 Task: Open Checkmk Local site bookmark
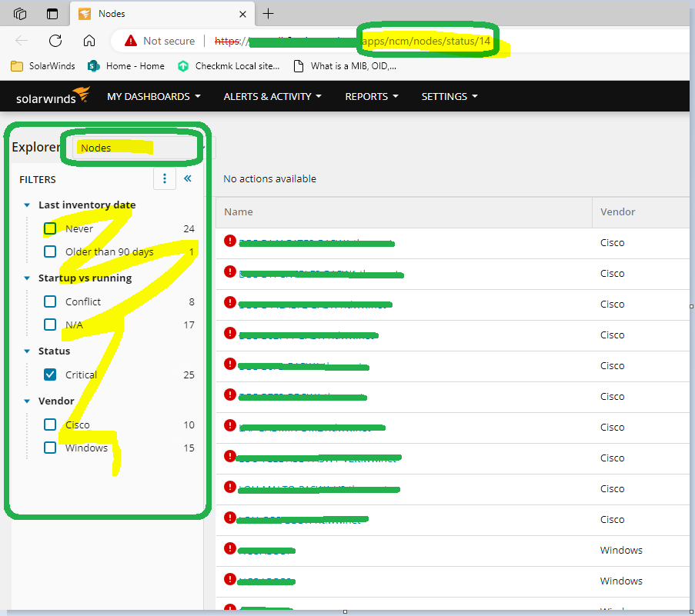(229, 66)
